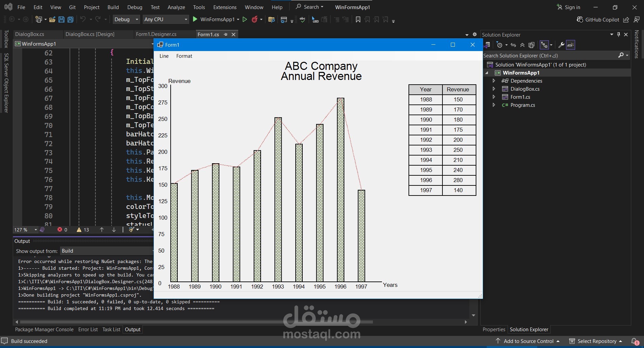Open the Package Manager Console tab
The width and height of the screenshot is (644, 348).
click(44, 330)
